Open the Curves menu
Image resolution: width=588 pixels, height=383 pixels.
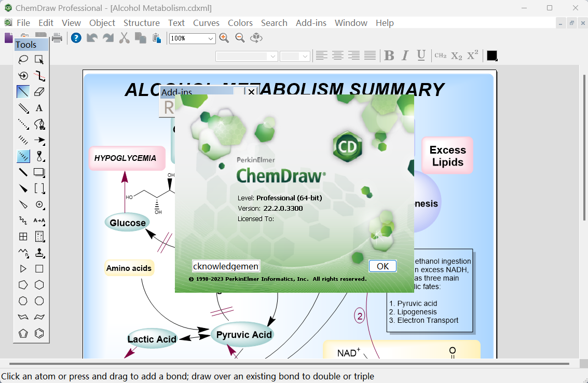coord(206,23)
